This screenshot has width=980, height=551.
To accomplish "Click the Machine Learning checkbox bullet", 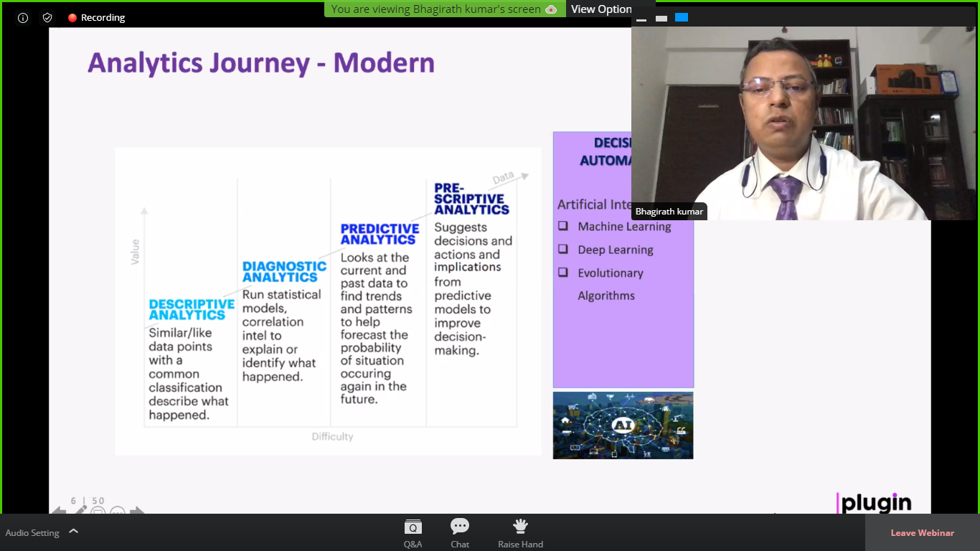I will (x=563, y=226).
